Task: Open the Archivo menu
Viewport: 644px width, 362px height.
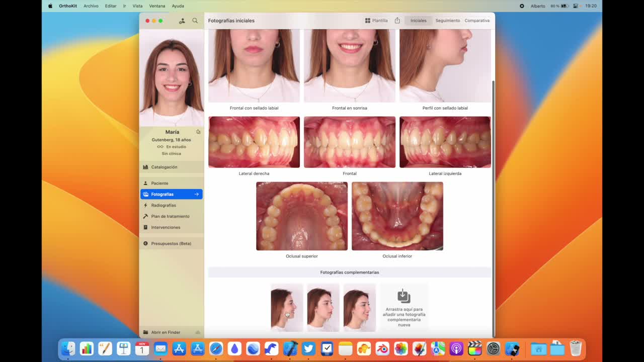Action: point(91,6)
